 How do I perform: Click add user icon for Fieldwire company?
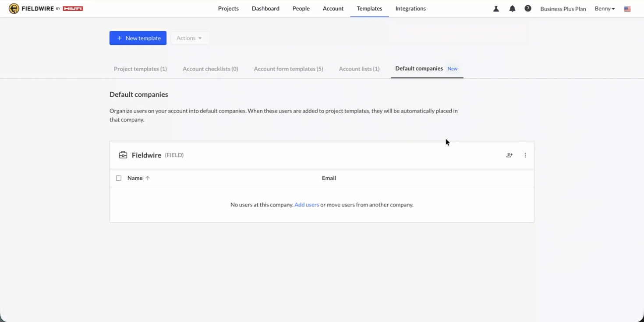(x=510, y=155)
